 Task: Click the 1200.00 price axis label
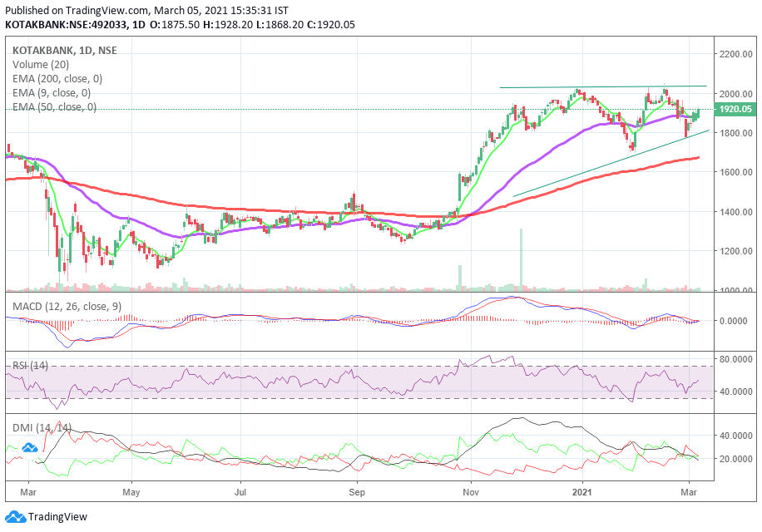tap(736, 251)
